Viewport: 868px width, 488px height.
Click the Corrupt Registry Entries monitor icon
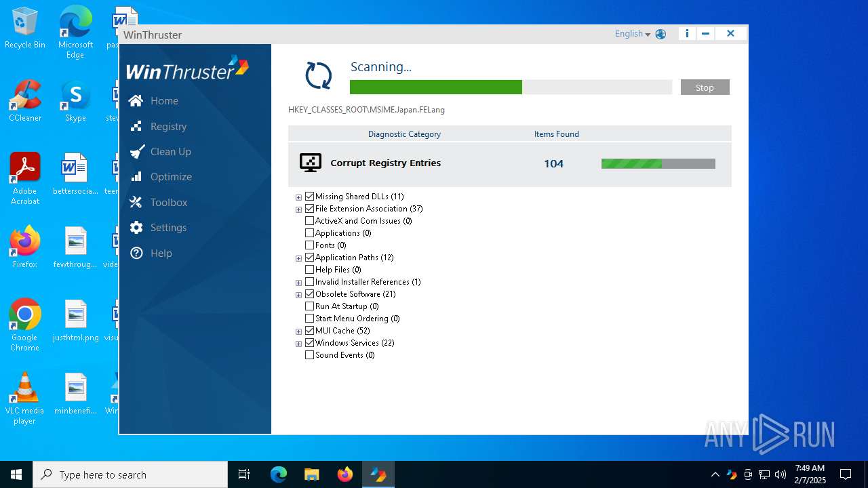tap(311, 163)
